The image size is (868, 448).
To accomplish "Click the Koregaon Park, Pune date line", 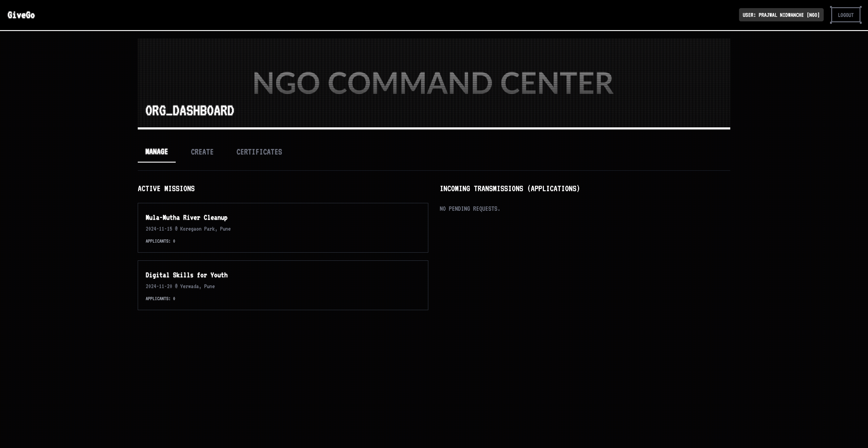I will click(x=188, y=229).
